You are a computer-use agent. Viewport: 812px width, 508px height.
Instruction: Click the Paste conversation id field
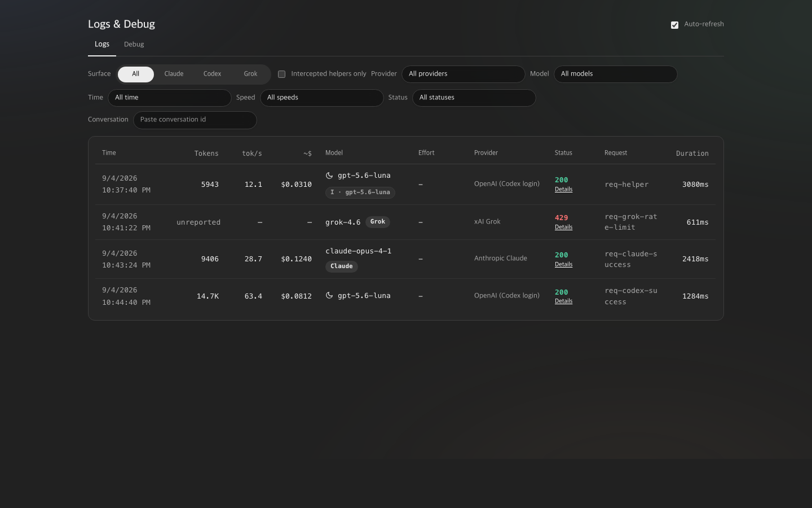click(x=195, y=120)
